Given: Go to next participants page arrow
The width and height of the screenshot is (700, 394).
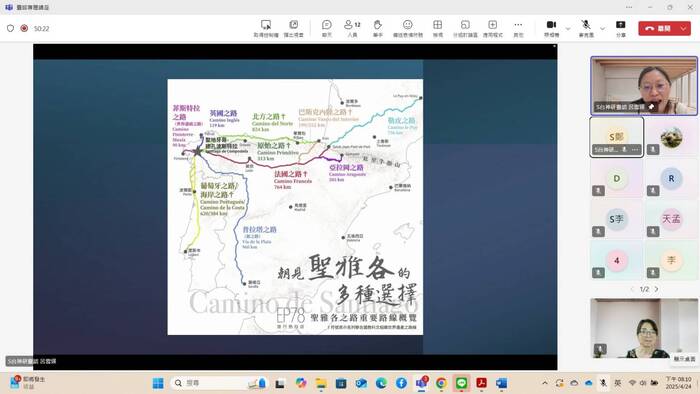Looking at the screenshot, I should (x=656, y=289).
